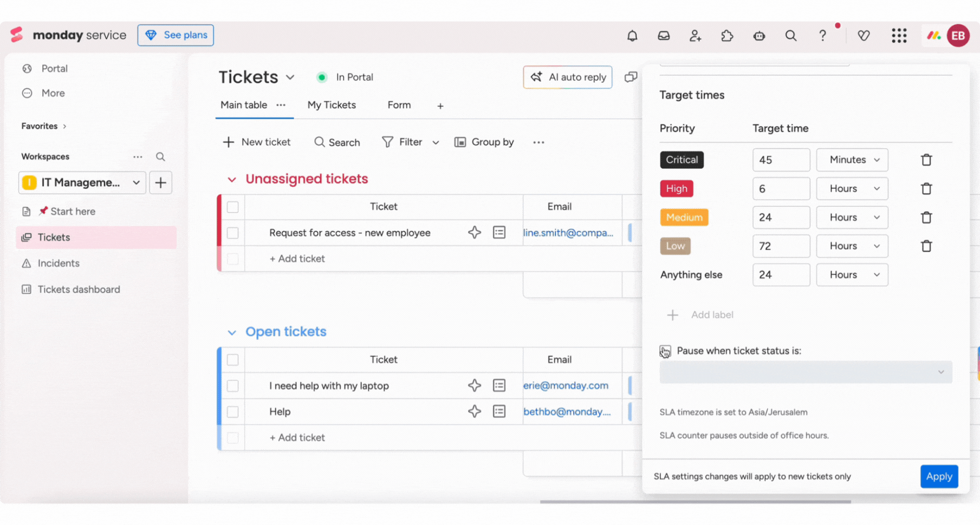Tick the Help ticket checkbox
The image size is (980, 525).
(x=232, y=411)
